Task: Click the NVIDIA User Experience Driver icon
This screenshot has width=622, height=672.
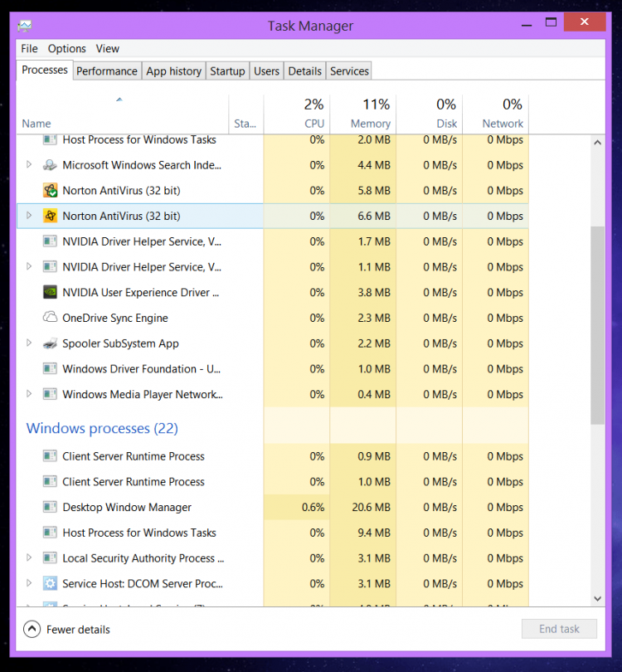Action: (50, 292)
